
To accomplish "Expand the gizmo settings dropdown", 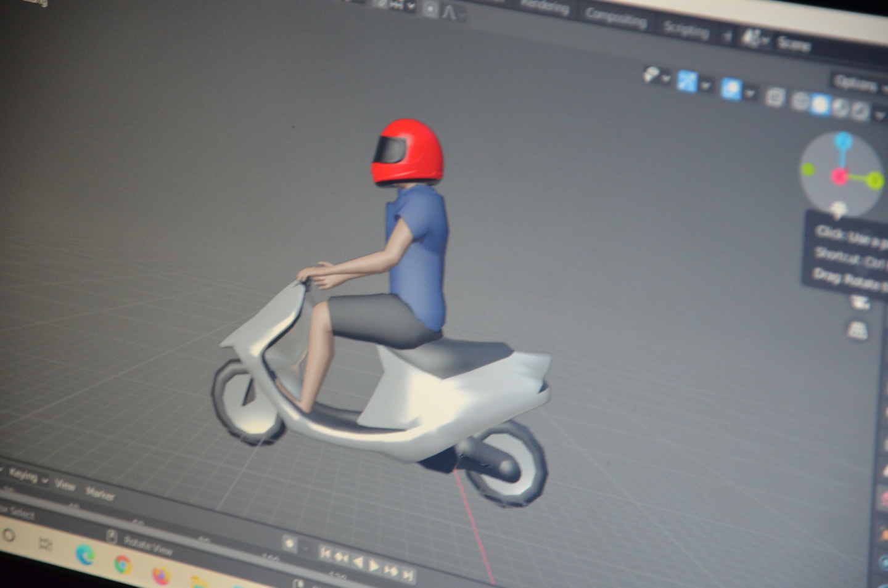I will 705,85.
